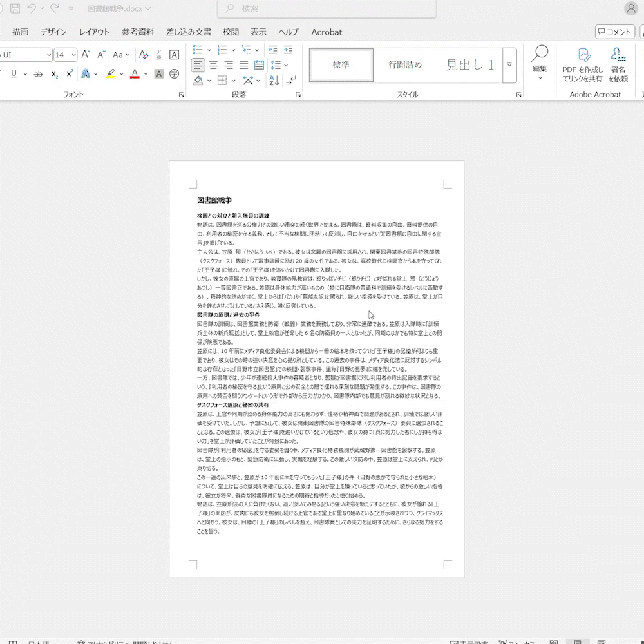Apply the 見出し 1 style
The image size is (644, 644).
pos(469,65)
